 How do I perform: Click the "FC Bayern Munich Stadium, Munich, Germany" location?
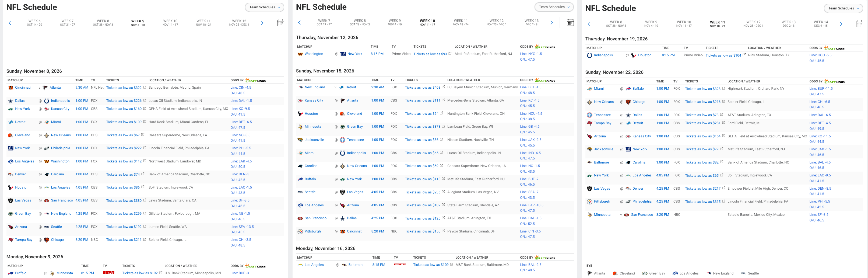click(x=483, y=87)
